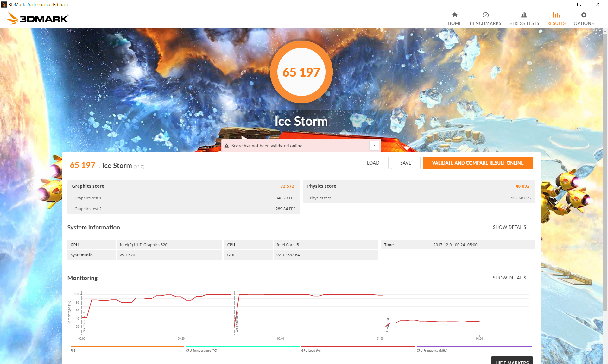Screen dimensions: 608x364
Task: Open Options gear icon
Action: pos(583,15)
